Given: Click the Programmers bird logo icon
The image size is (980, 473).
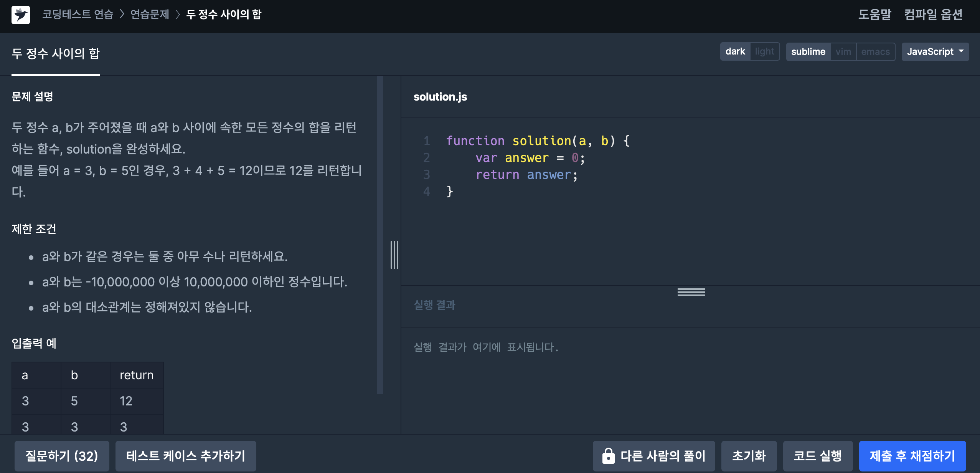Looking at the screenshot, I should click(x=21, y=15).
